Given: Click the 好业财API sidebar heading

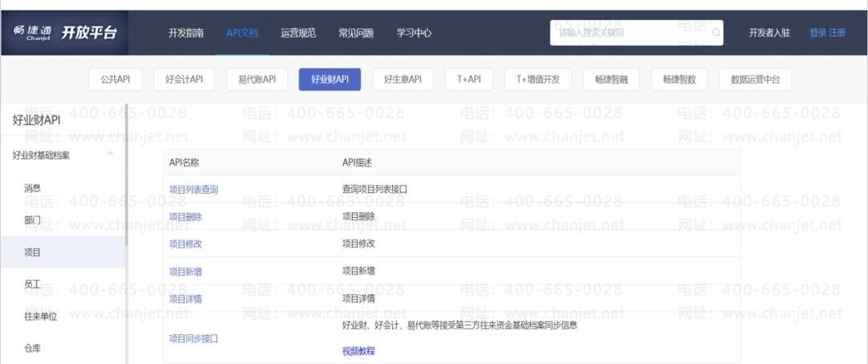Looking at the screenshot, I should [36, 120].
